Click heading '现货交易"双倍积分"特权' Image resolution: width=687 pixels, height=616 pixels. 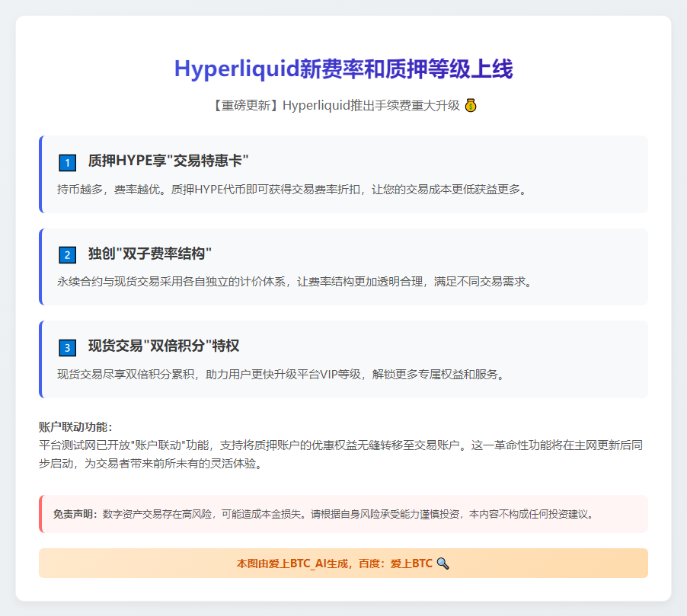click(164, 346)
